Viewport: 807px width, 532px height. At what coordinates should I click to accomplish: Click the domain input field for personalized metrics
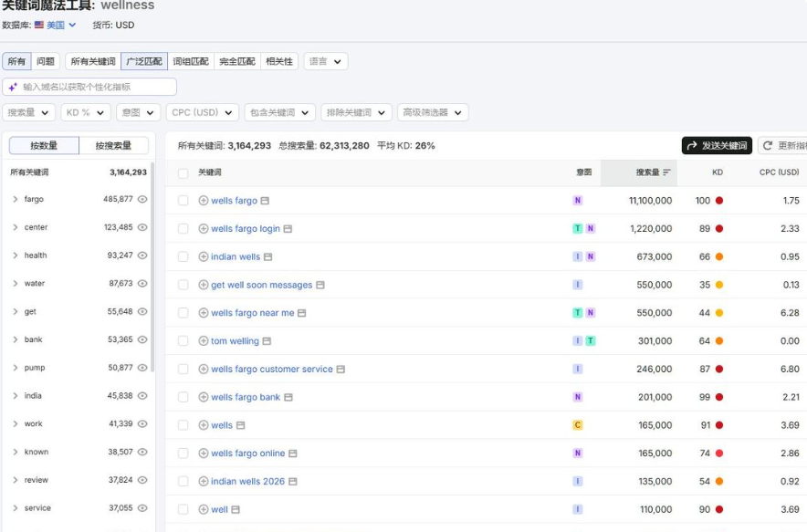89,87
